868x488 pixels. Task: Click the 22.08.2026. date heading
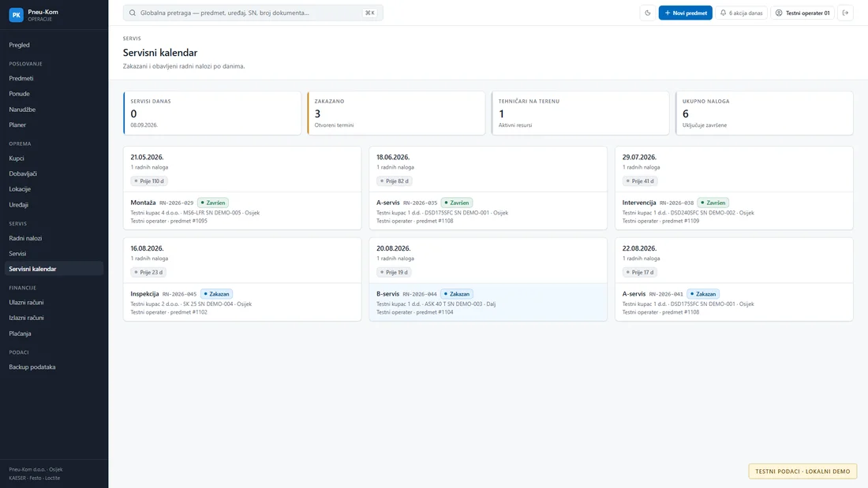point(639,248)
